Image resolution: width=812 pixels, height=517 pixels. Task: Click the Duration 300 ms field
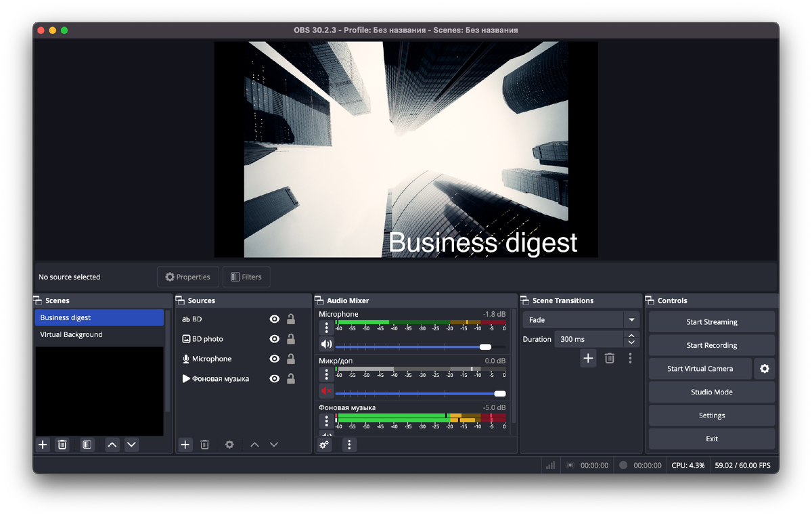589,339
